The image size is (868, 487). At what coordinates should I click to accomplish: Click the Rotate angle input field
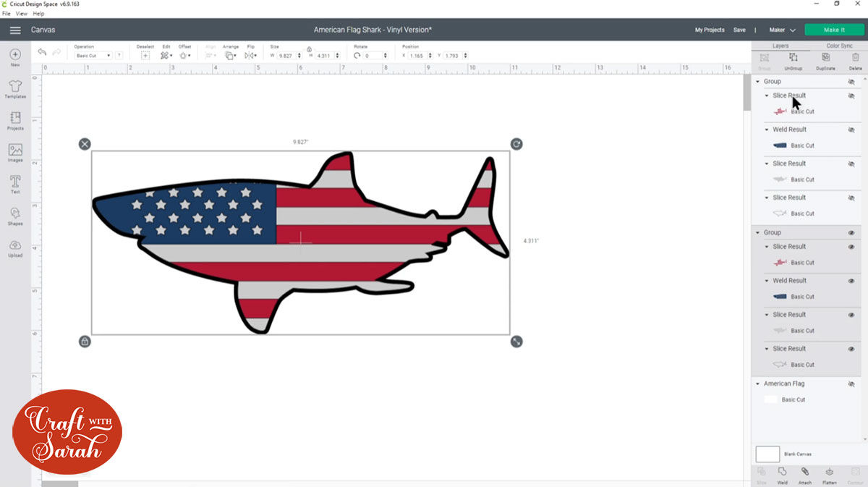pos(376,56)
